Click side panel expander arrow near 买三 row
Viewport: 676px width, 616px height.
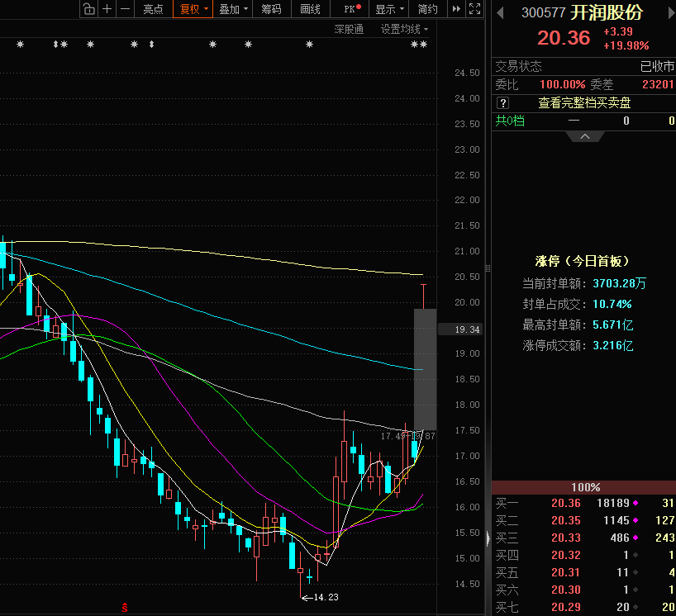488,538
